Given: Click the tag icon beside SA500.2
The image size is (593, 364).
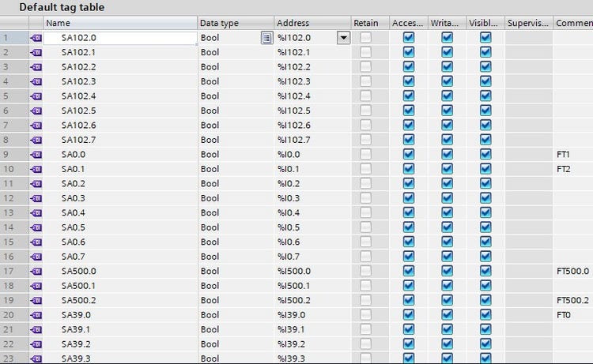Looking at the screenshot, I should [x=36, y=301].
